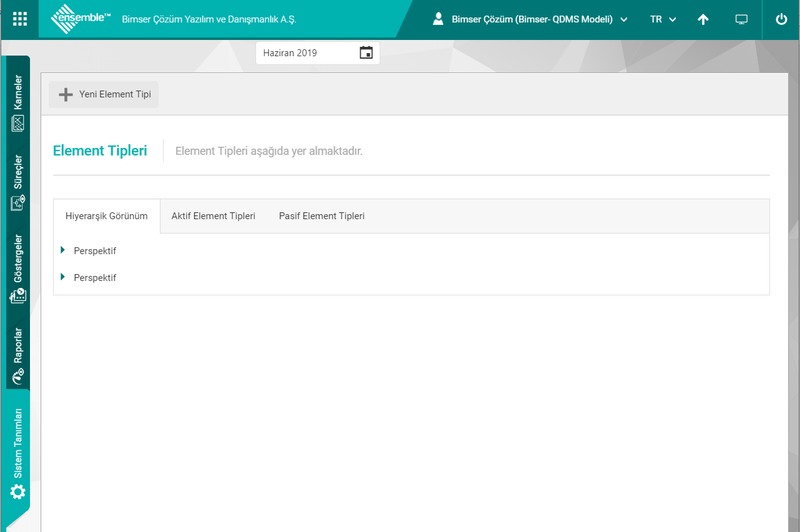Click the Yeni Element Tipi button
The height and width of the screenshot is (532, 800).
104,95
